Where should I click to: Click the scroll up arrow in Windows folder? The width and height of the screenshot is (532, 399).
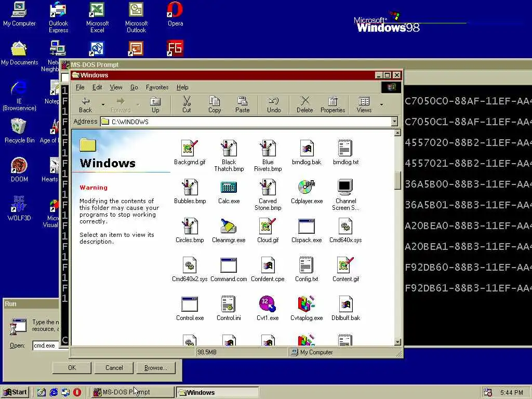pos(397,132)
